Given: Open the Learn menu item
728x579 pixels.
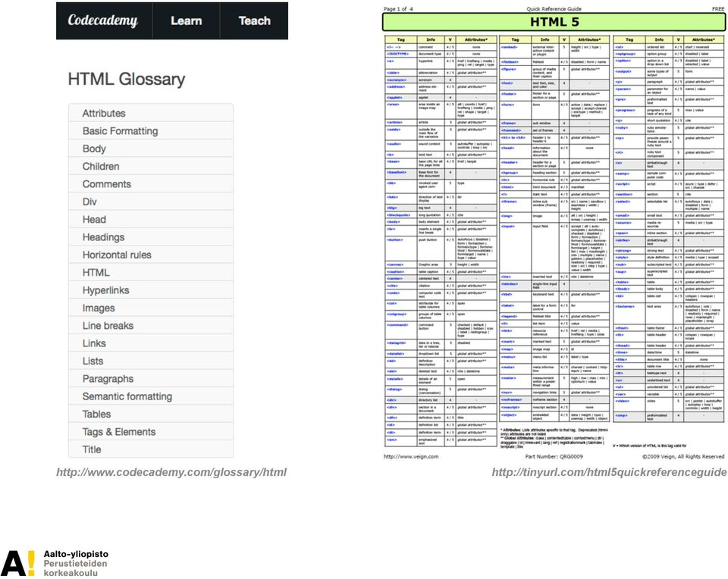Looking at the screenshot, I should pos(187,21).
